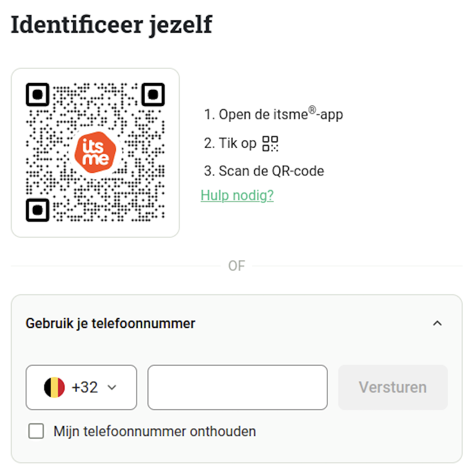Image resolution: width=476 pixels, height=472 pixels.
Task: Click the QR scan icon next to "Tik op"
Action: tap(270, 144)
